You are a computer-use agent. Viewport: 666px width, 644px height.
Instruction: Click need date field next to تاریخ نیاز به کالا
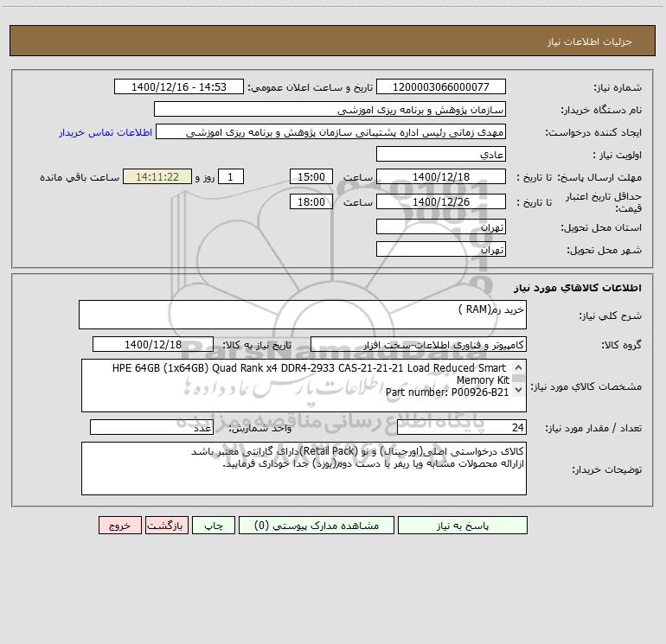[x=153, y=344]
